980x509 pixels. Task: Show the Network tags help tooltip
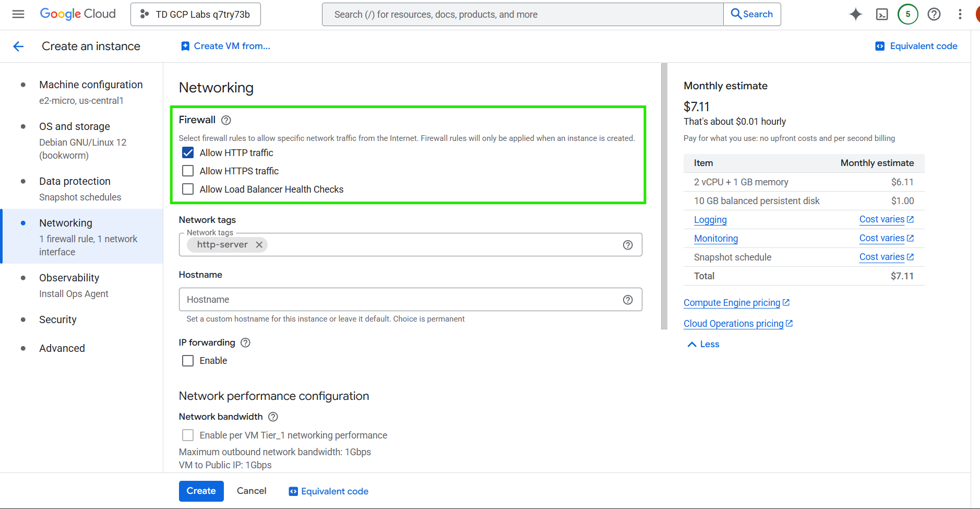627,244
